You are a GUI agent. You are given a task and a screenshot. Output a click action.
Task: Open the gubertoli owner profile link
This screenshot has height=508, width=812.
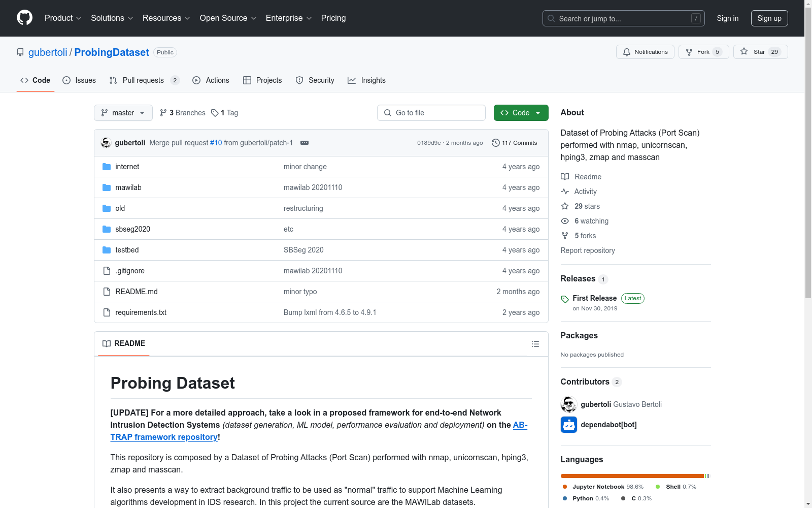click(48, 52)
